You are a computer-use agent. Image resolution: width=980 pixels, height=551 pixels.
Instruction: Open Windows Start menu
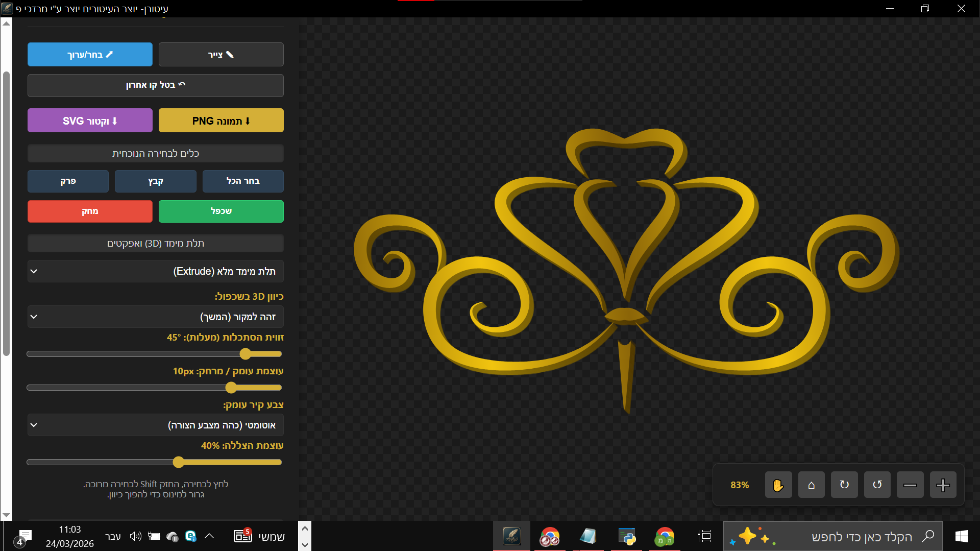pos(961,536)
